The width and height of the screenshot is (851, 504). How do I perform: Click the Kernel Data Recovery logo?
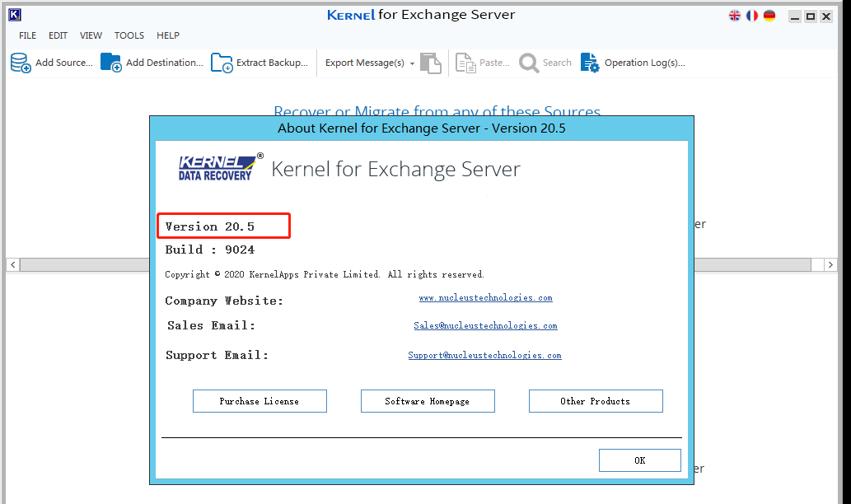pyautogui.click(x=220, y=167)
